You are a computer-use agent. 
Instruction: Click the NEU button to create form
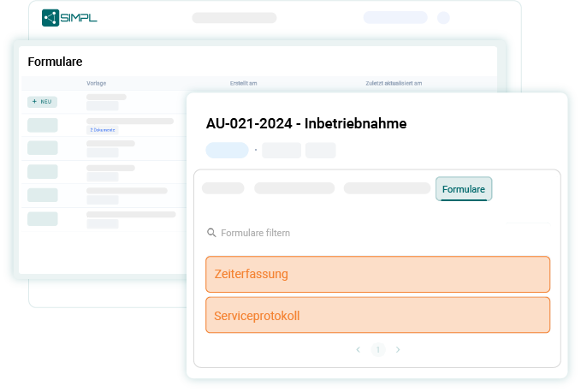pos(43,101)
